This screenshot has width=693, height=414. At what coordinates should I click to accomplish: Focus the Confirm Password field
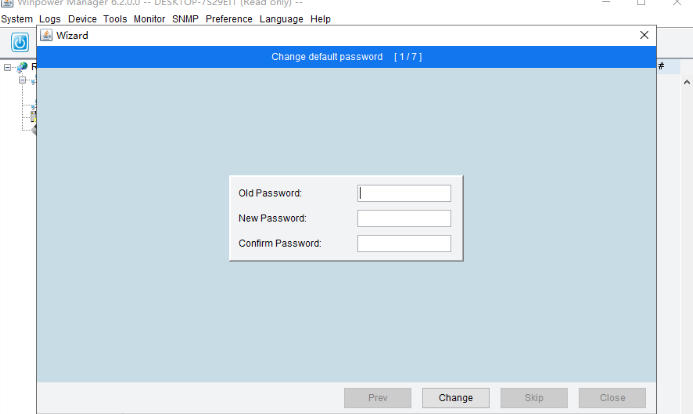(x=404, y=243)
